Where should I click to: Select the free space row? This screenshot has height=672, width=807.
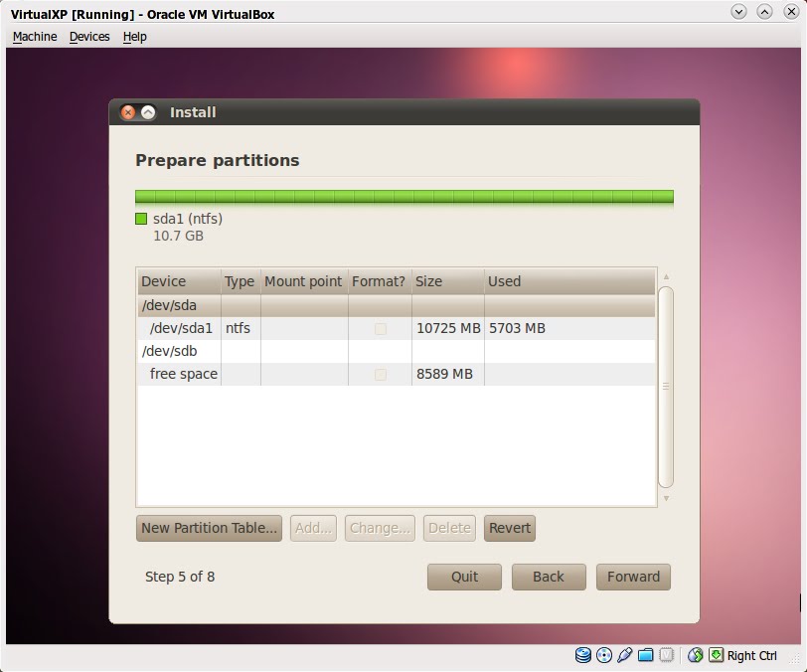point(397,374)
